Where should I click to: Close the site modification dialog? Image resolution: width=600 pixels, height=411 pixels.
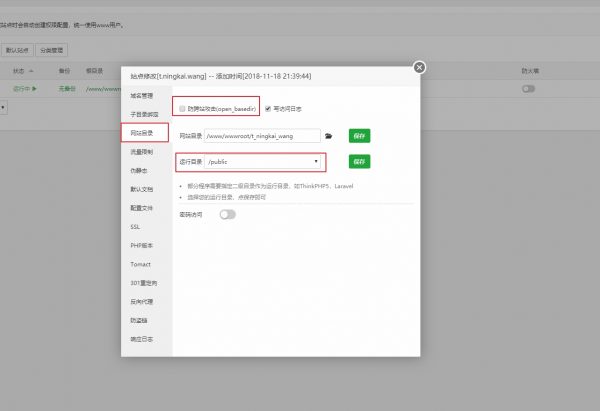coord(419,67)
